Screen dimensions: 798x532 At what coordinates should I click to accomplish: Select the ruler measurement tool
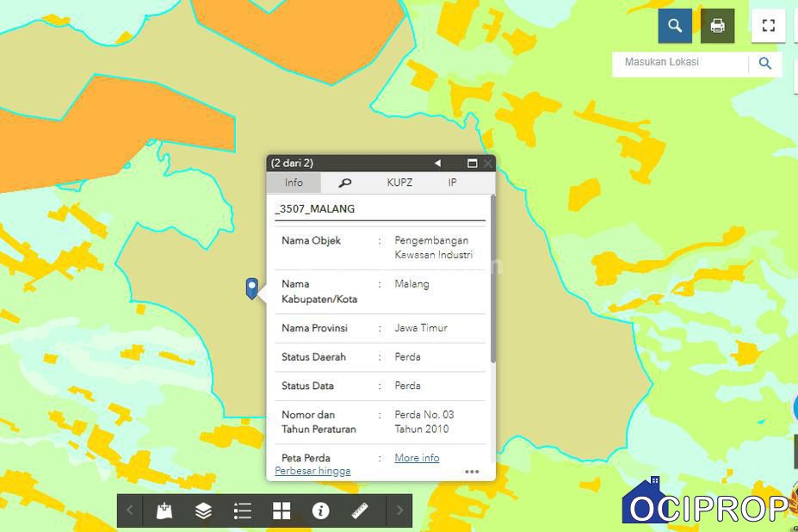pos(360,510)
